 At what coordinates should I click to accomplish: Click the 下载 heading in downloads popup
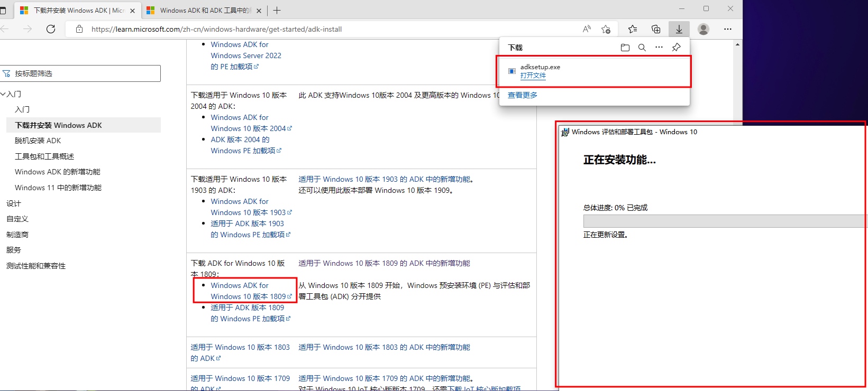pos(515,48)
